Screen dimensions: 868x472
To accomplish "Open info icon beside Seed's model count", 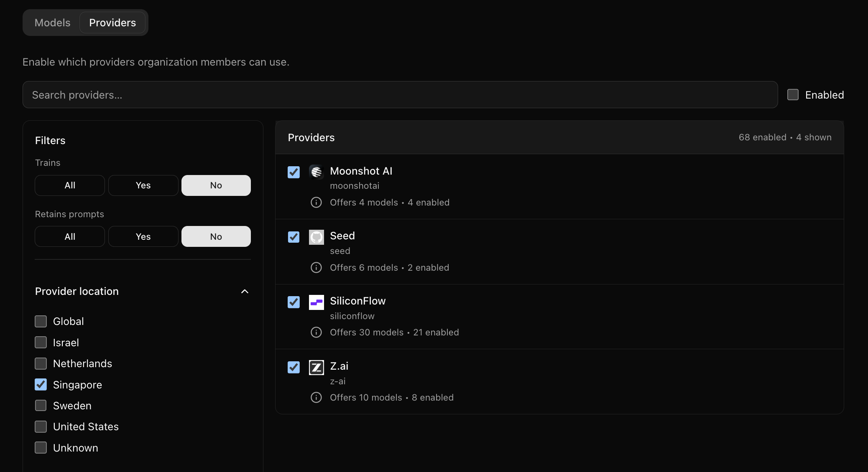I will [x=316, y=268].
